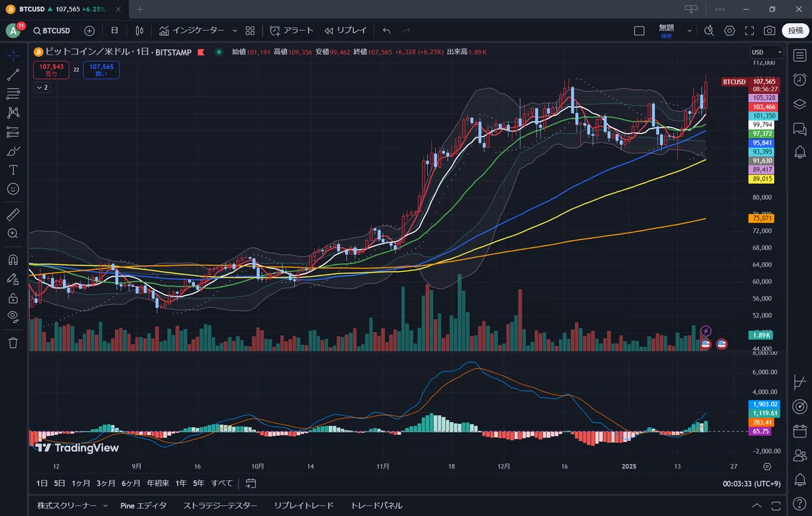812x516 pixels.
Task: Set the date range to すべて
Action: [x=222, y=483]
